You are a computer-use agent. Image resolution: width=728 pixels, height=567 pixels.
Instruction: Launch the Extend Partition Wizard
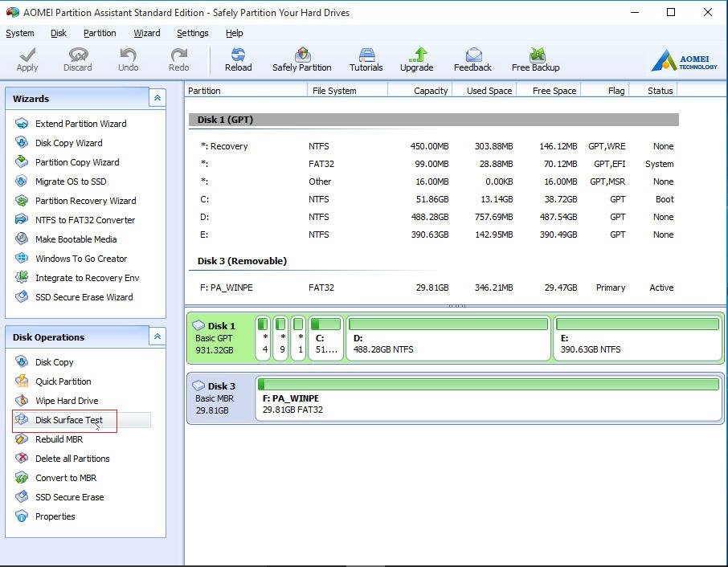click(x=80, y=124)
